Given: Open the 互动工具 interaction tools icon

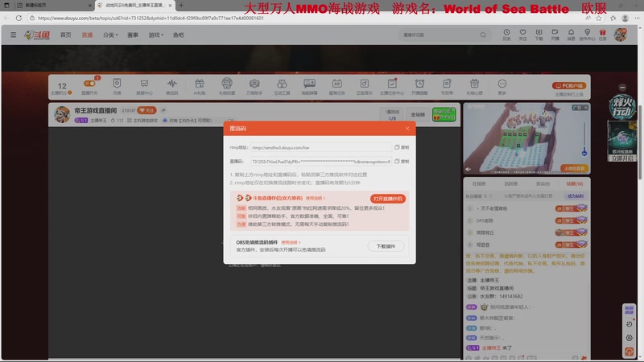Looking at the screenshot, I should click(282, 87).
